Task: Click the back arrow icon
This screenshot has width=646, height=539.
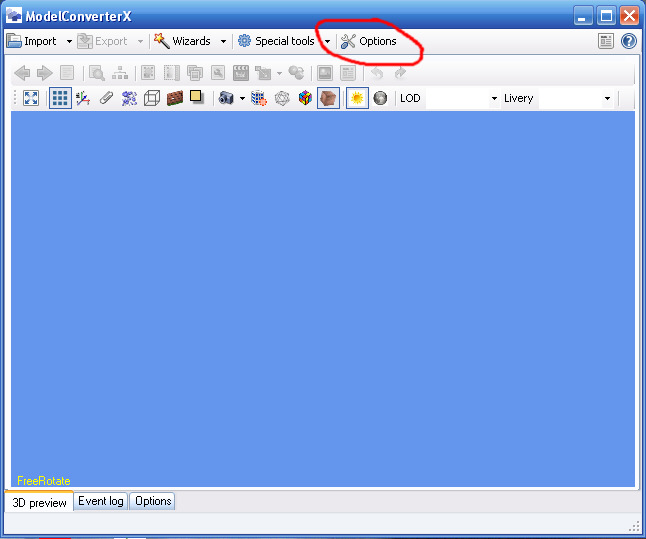Action: pyautogui.click(x=22, y=73)
